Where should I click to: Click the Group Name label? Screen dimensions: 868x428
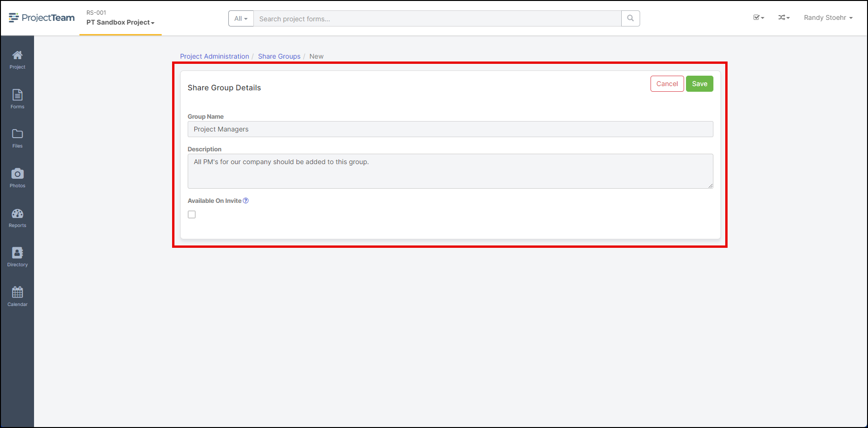click(206, 116)
